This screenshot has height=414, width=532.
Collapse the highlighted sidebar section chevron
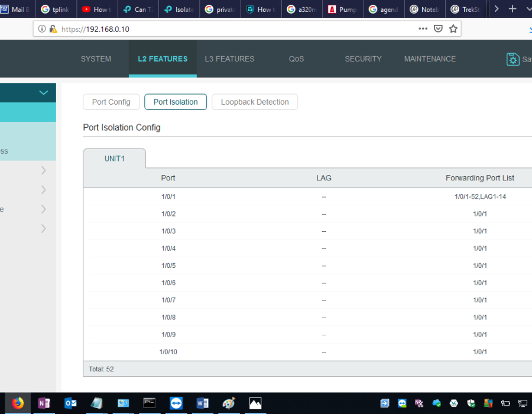(x=43, y=93)
